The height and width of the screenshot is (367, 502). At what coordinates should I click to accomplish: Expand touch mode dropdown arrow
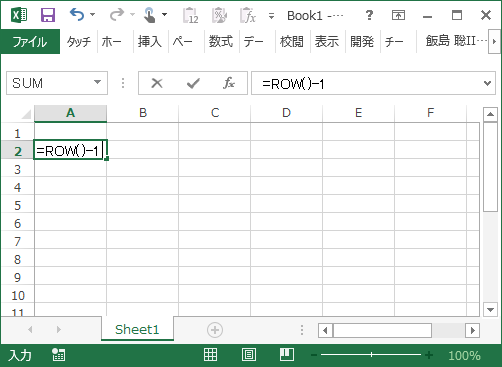pos(164,15)
